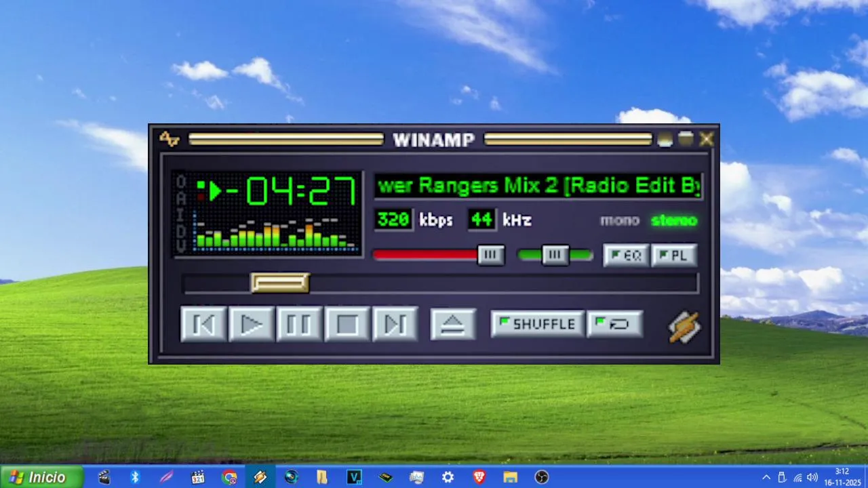The image size is (868, 488).
Task: Open File Explorer from the taskbar
Action: (x=510, y=477)
